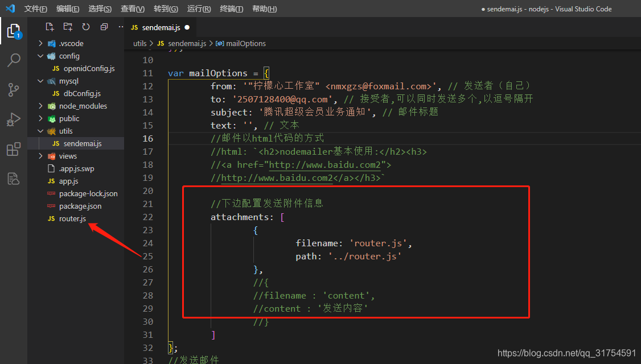The image size is (641, 364).
Task: Open the 查看(V) menu
Action: point(133,9)
